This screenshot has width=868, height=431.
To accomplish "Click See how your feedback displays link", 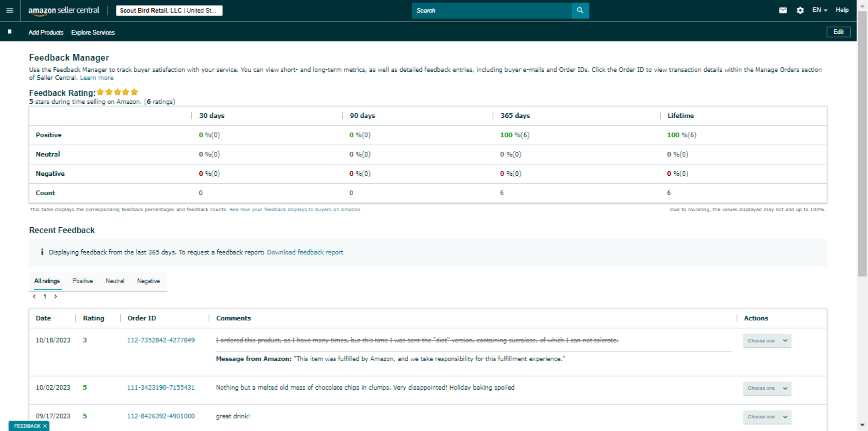I will click(295, 209).
